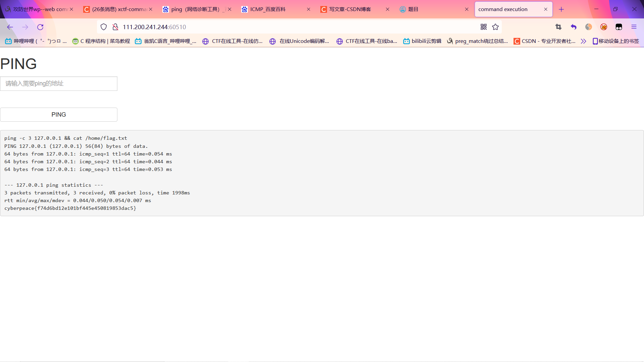Click the cyberpeace flag text line
Image resolution: width=644 pixels, height=362 pixels.
point(70,208)
